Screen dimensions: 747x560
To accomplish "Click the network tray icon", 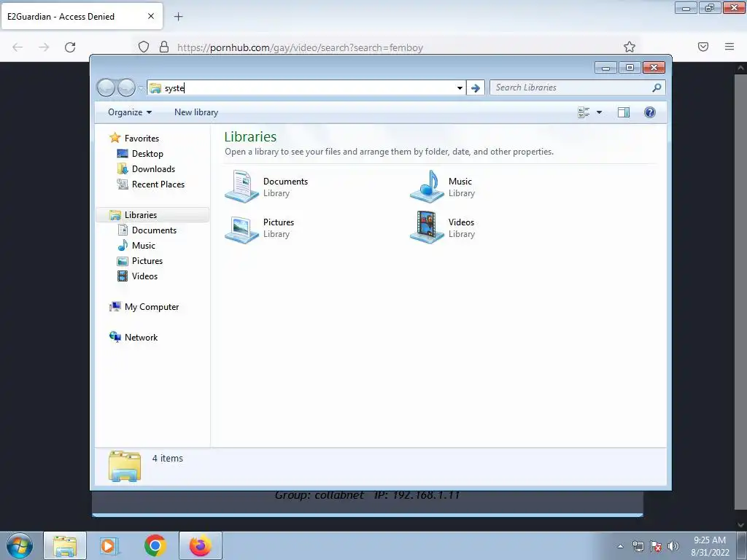I will 638,546.
